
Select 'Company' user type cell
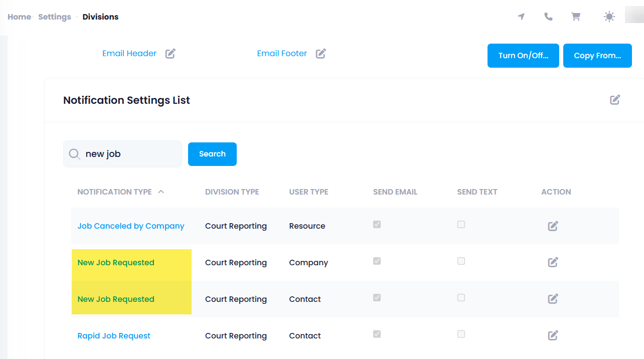(x=308, y=263)
